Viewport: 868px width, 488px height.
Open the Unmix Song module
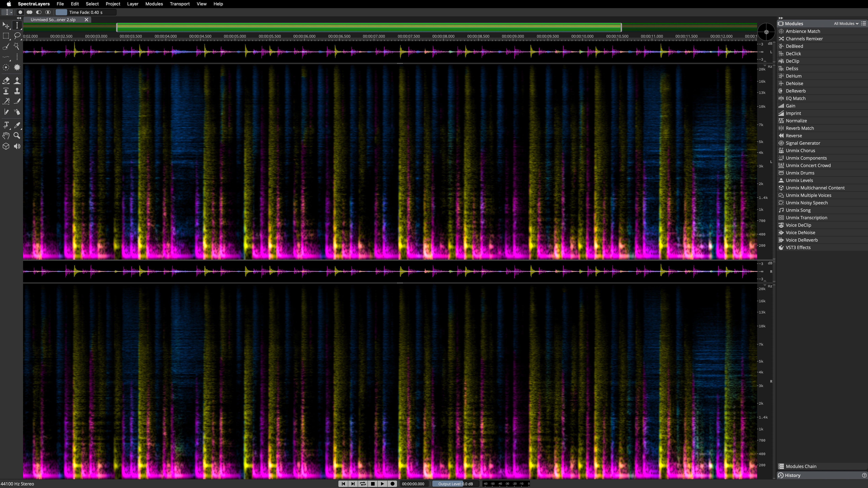(x=822, y=210)
